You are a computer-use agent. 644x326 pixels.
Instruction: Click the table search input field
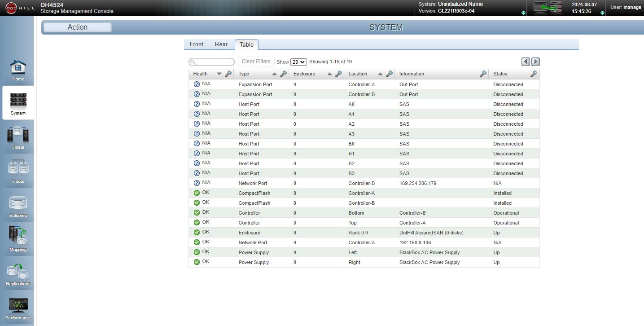pyautogui.click(x=212, y=62)
